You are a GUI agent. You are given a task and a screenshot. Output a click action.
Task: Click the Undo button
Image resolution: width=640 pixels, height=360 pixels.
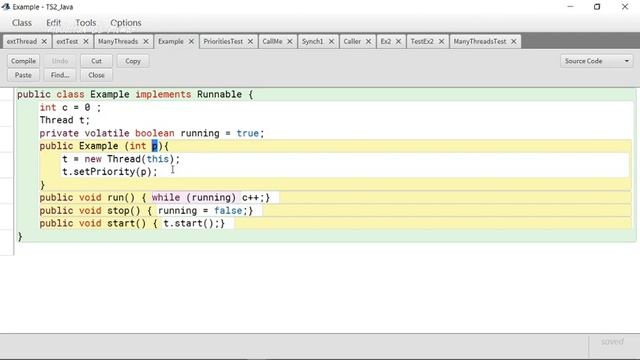pos(60,61)
